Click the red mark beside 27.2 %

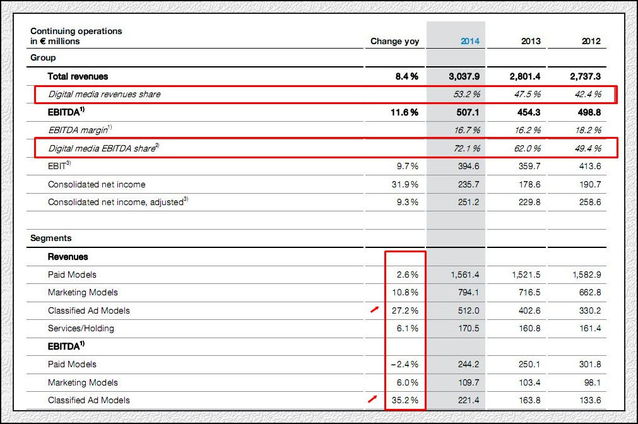[374, 310]
